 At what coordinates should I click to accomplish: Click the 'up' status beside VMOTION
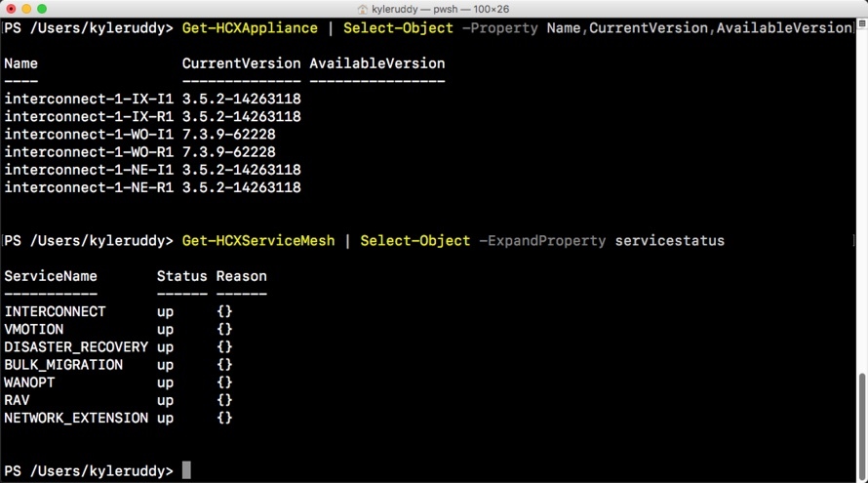pyautogui.click(x=165, y=330)
